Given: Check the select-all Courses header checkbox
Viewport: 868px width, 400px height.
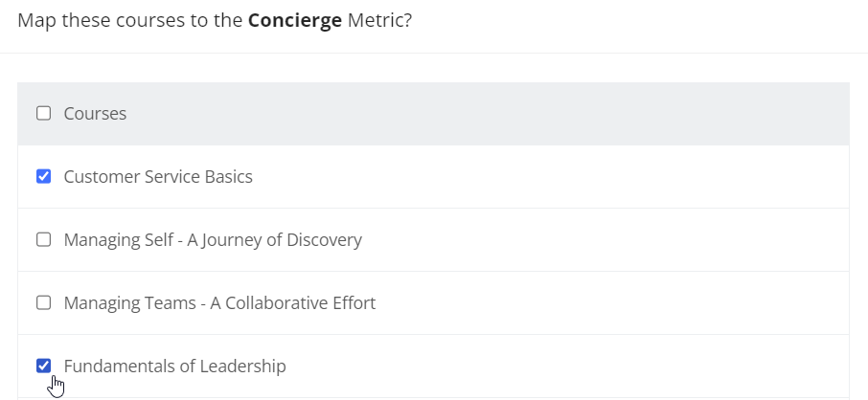Looking at the screenshot, I should [43, 114].
